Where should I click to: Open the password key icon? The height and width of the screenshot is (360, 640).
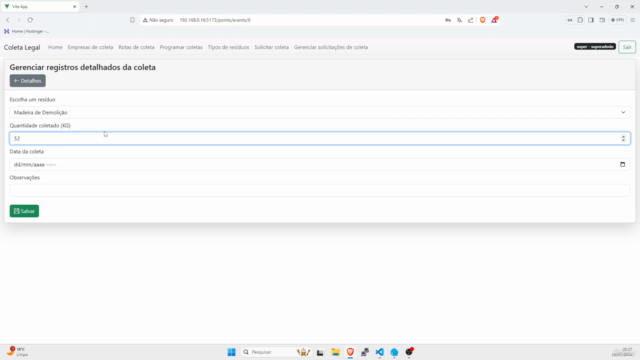click(448, 20)
